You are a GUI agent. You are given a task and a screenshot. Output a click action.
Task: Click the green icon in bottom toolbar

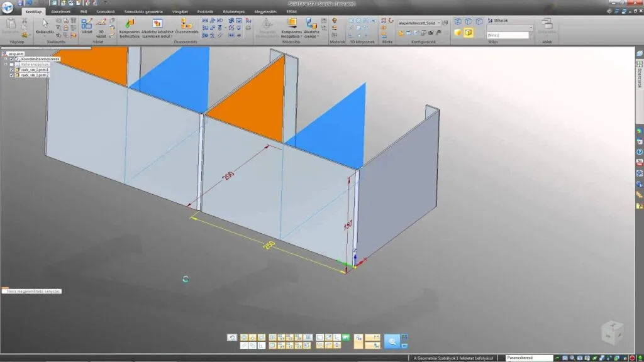click(346, 337)
